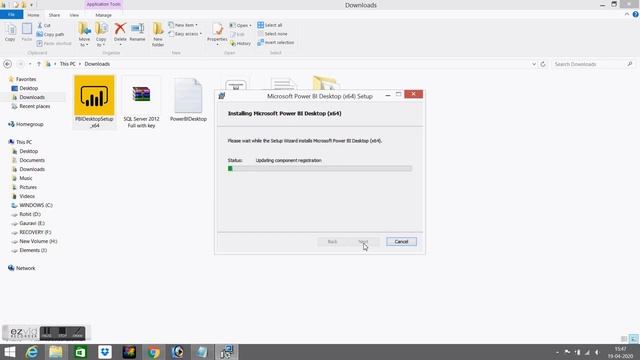Open the Easy access dropdown
The width and height of the screenshot is (640, 360).
point(185,34)
